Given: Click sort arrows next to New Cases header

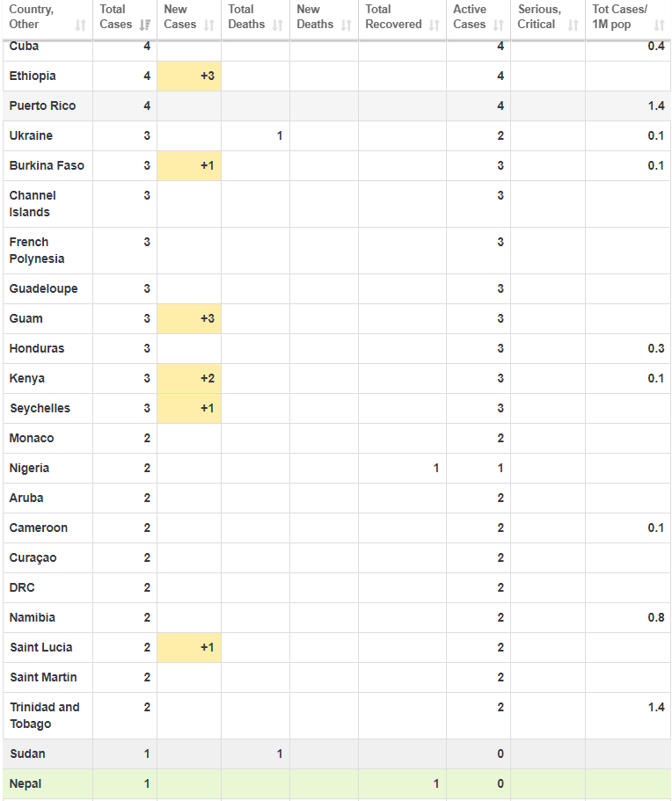Looking at the screenshot, I should [209, 25].
